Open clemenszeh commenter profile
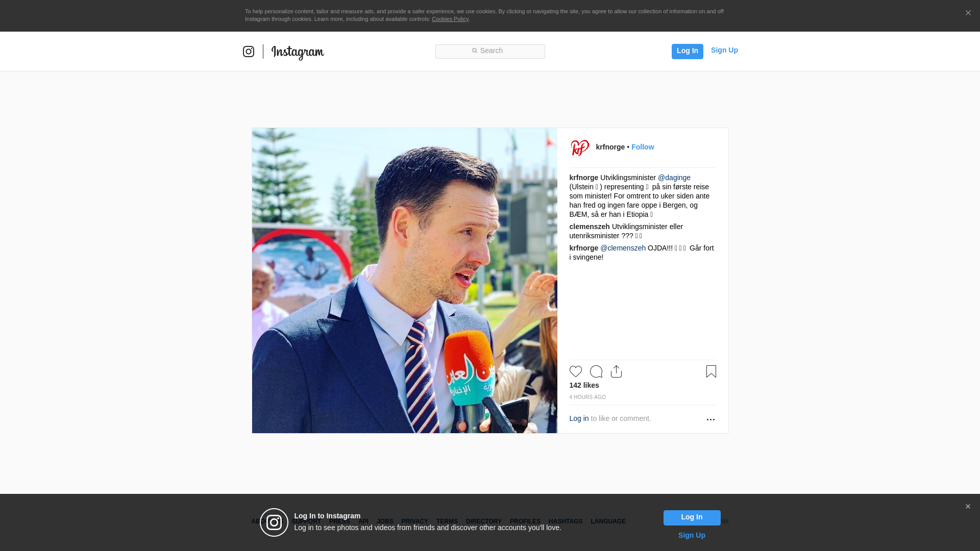980x551 pixels. point(590,227)
